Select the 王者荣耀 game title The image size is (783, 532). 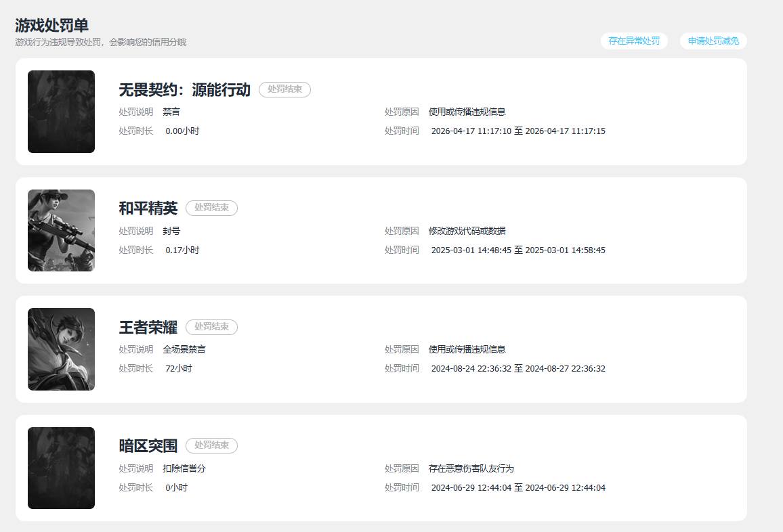tap(148, 328)
